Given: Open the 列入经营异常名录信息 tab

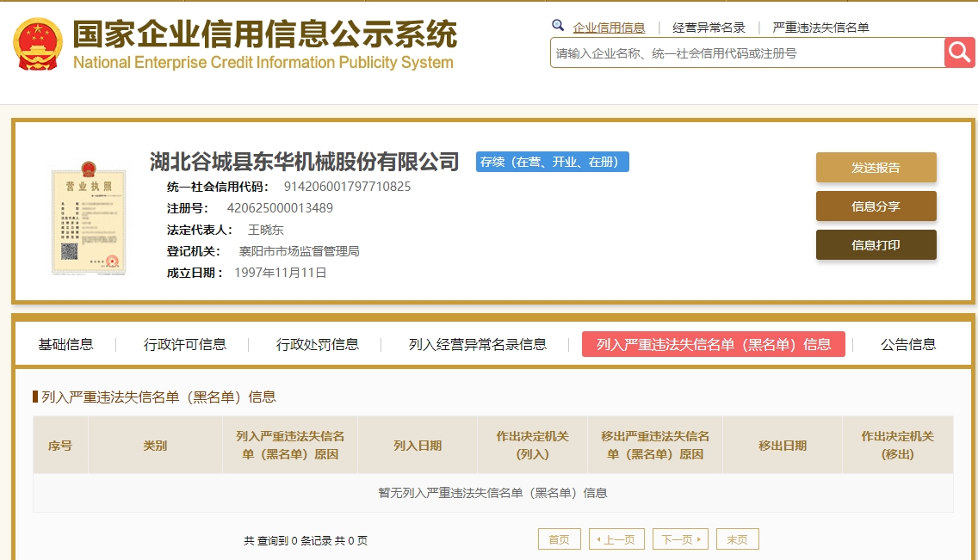Looking at the screenshot, I should (478, 344).
